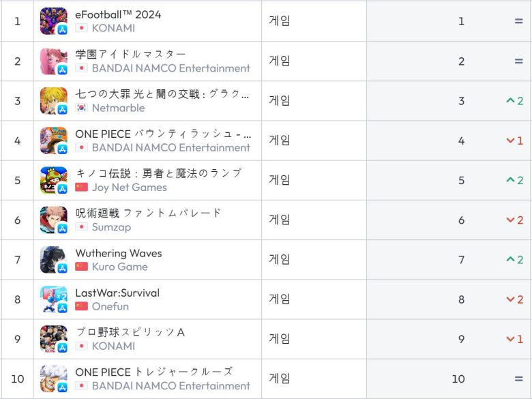Click the プロ野球スピリッツA game icon

pos(53,338)
